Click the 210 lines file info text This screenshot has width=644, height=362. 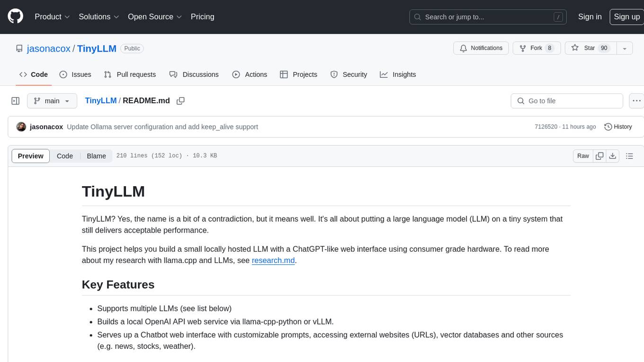(x=166, y=156)
